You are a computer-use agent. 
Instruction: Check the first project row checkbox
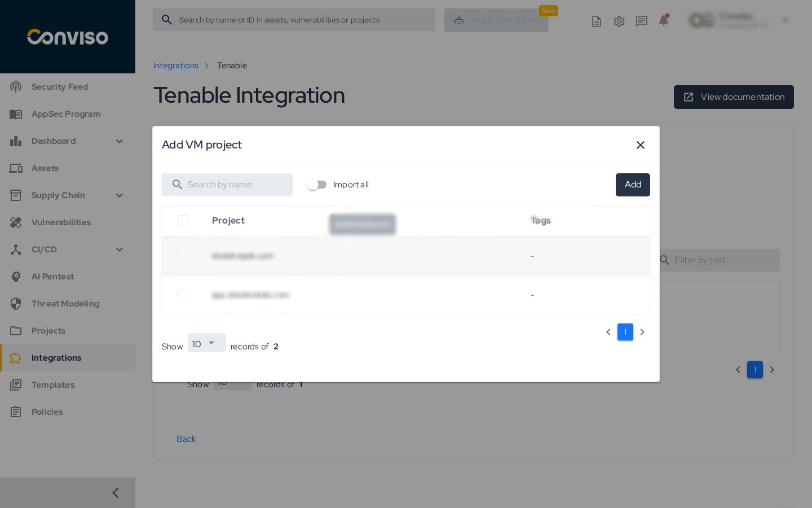click(183, 256)
